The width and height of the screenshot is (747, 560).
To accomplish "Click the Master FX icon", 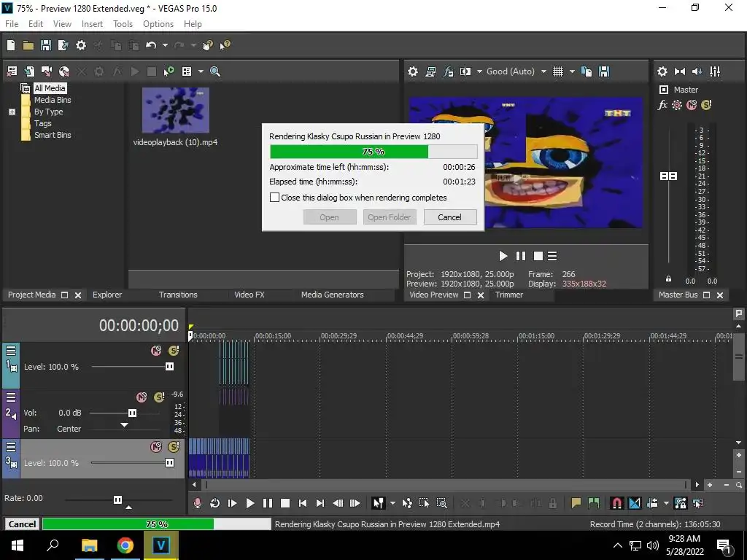I will (662, 105).
